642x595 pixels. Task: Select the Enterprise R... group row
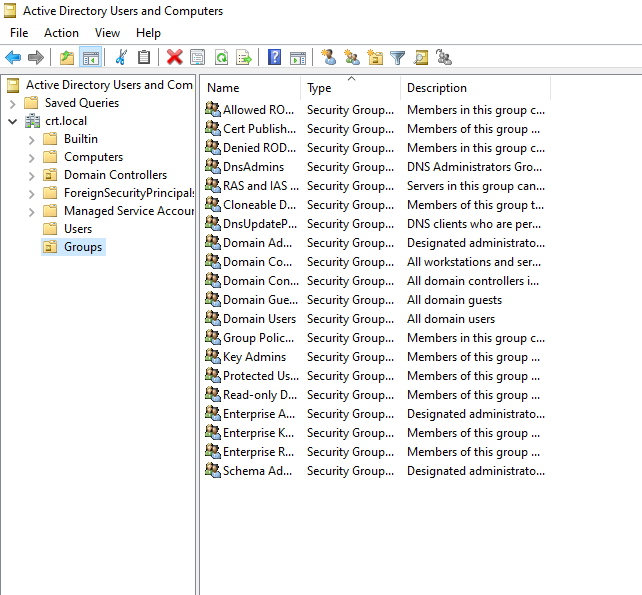[375, 451]
